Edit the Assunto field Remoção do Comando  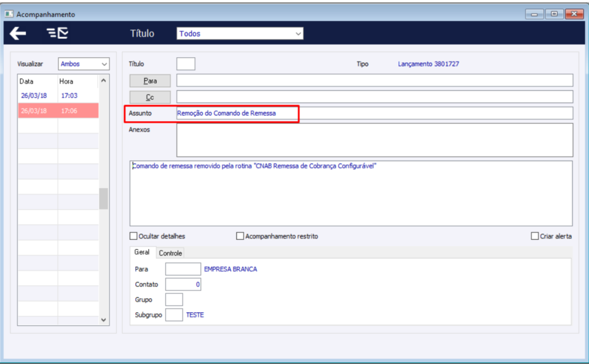pyautogui.click(x=374, y=113)
